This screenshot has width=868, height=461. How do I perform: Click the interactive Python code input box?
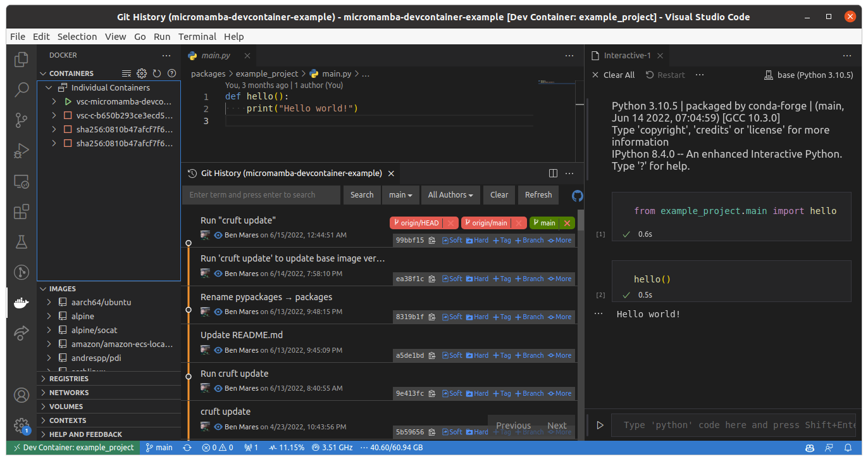[x=734, y=425]
